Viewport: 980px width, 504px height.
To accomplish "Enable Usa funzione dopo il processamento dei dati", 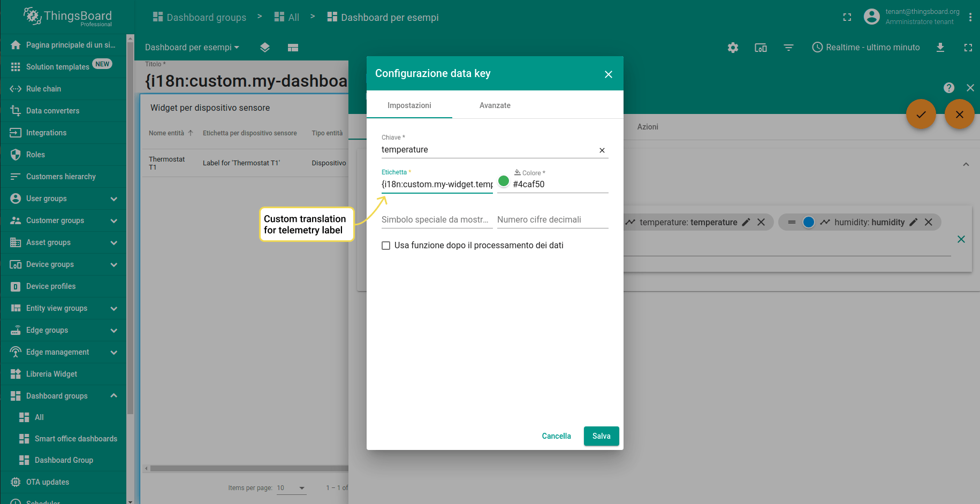I will [x=386, y=245].
